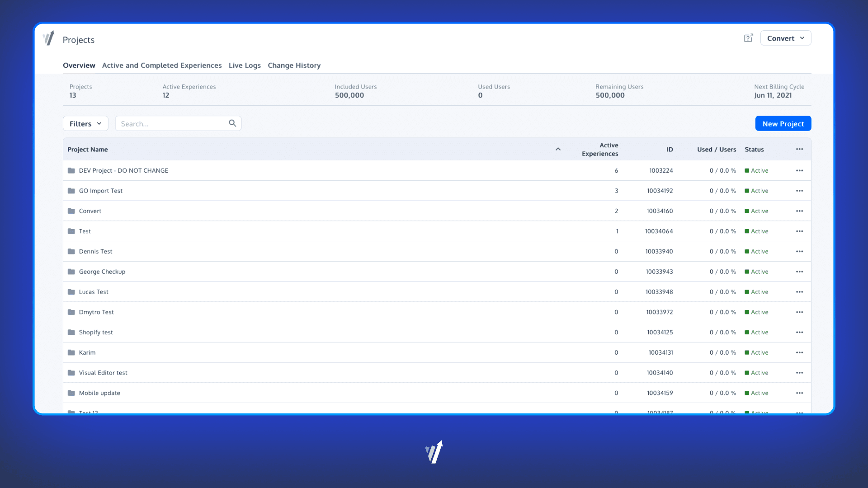The width and height of the screenshot is (868, 488).
Task: Toggle Project Name sort arrow
Action: click(558, 150)
